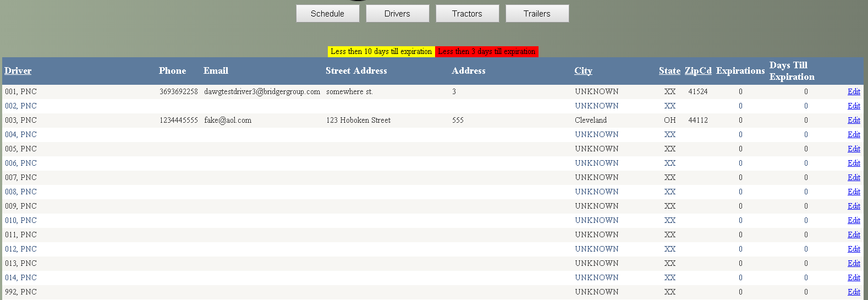The height and width of the screenshot is (300, 868).
Task: Click zip code 41524
Action: [698, 91]
